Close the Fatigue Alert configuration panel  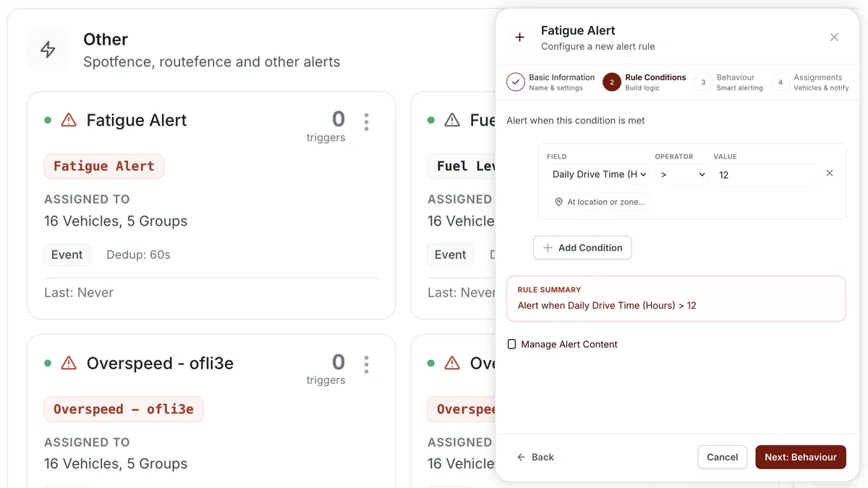834,38
